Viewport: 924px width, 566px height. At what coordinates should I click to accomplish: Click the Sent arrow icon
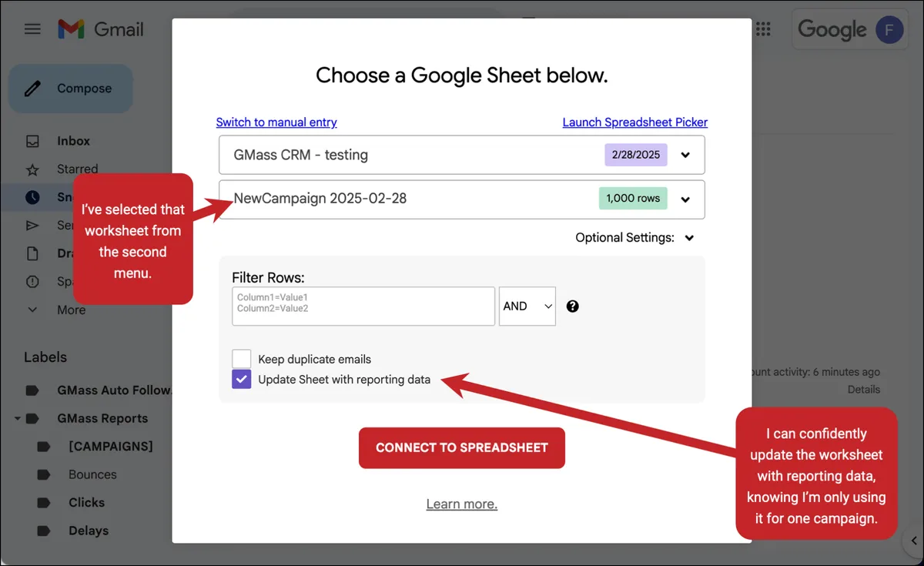click(32, 226)
